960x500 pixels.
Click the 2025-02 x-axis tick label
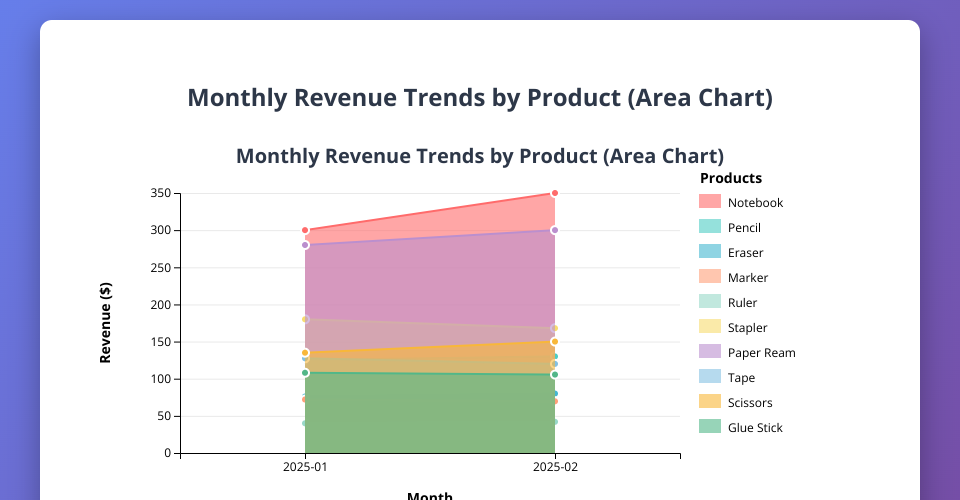[555, 467]
